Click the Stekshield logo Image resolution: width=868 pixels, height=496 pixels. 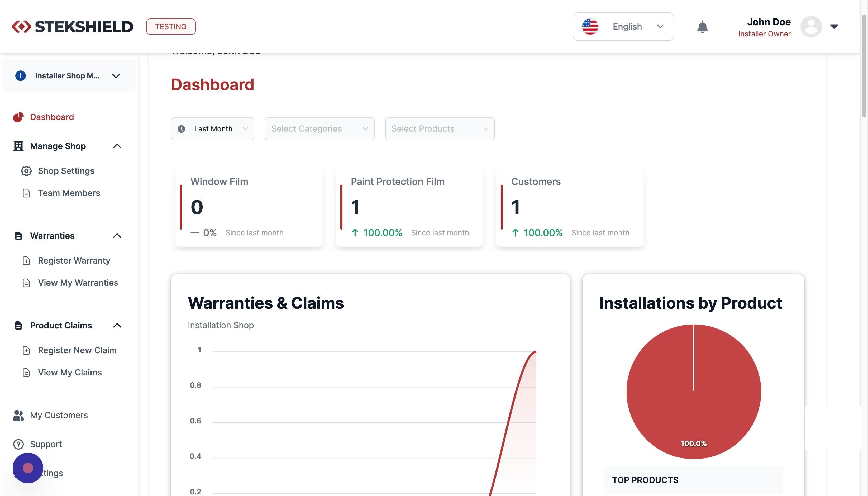pos(73,27)
